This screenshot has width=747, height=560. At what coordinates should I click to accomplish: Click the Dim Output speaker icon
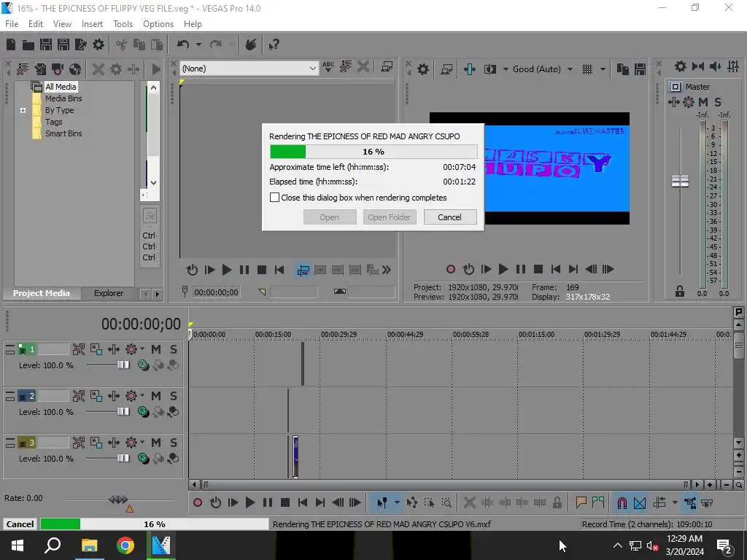click(715, 66)
